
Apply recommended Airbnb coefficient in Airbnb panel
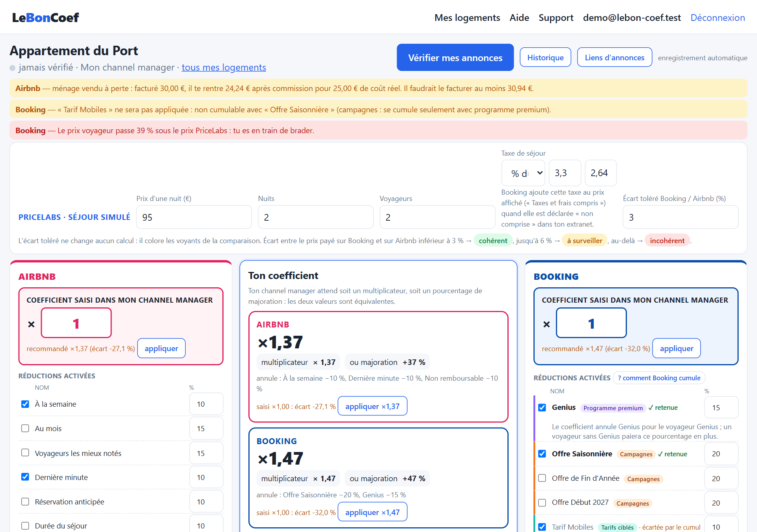pos(161,348)
